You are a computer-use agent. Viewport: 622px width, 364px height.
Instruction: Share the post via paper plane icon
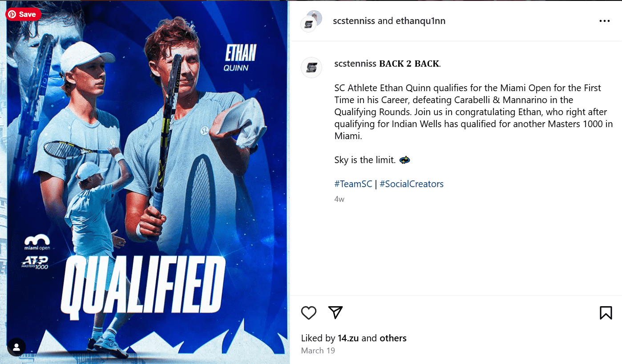(x=335, y=312)
